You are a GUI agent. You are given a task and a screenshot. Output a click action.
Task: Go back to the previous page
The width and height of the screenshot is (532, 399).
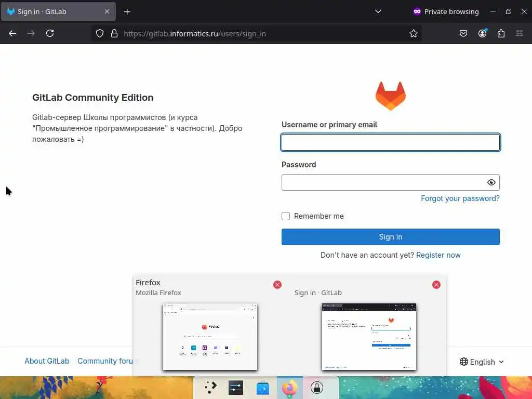12,33
